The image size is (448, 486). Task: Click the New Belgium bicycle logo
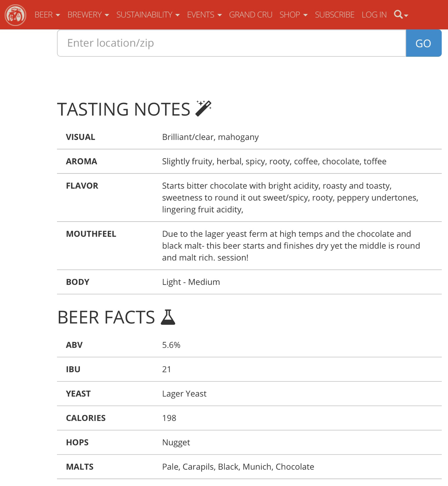click(x=15, y=15)
